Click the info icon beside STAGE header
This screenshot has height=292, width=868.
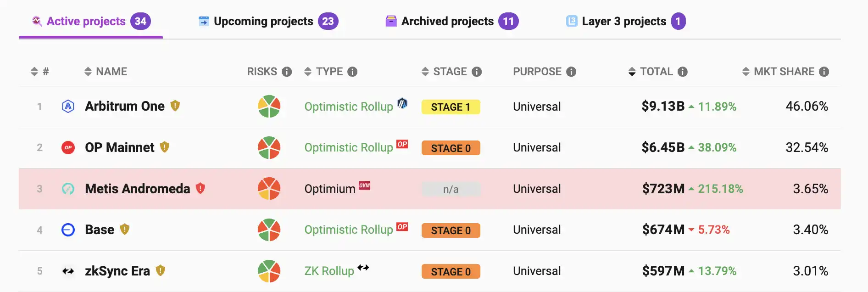(x=477, y=72)
